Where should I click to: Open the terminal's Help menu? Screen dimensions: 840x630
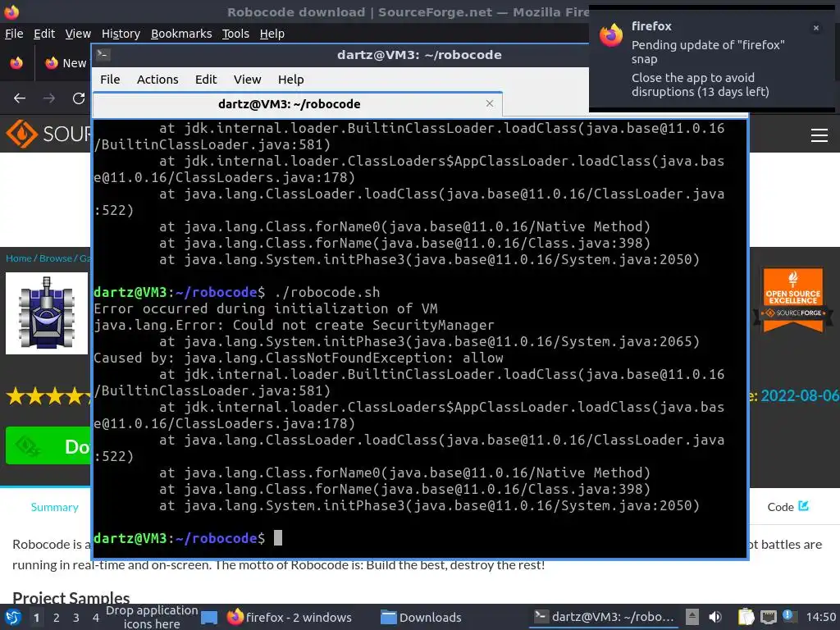tap(291, 80)
